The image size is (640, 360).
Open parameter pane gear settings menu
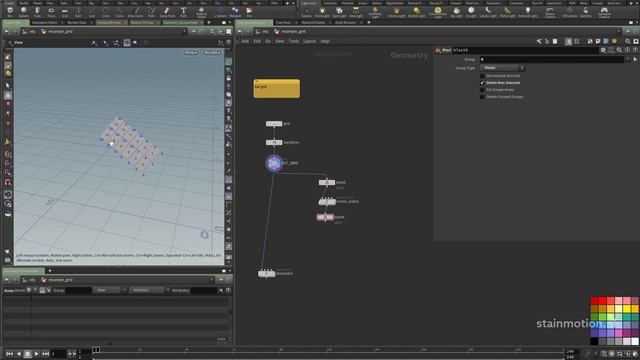click(603, 50)
